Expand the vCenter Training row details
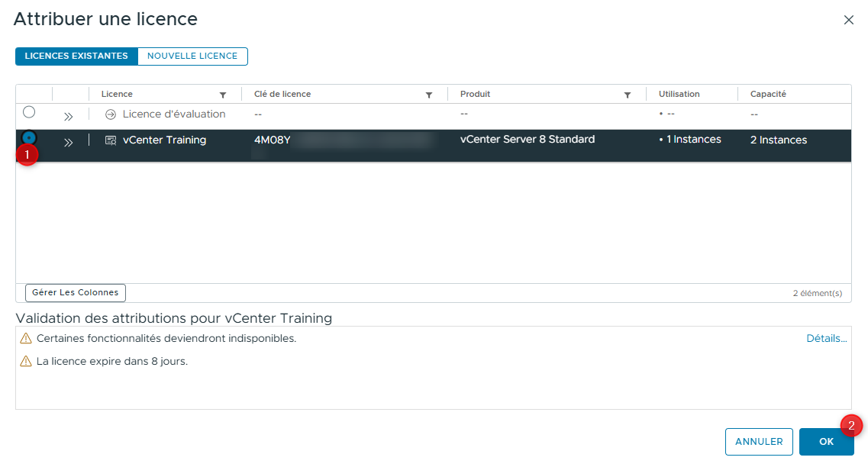This screenshot has height=467, width=868. tap(68, 143)
